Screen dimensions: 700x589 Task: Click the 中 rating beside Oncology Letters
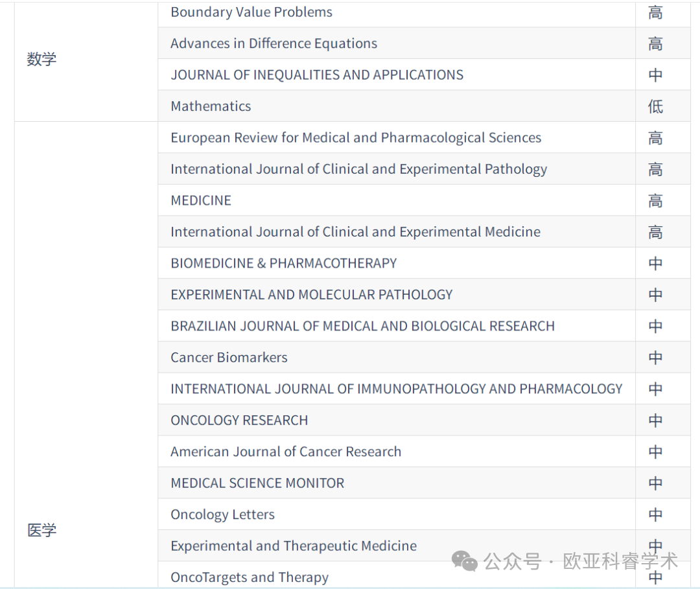coord(655,515)
